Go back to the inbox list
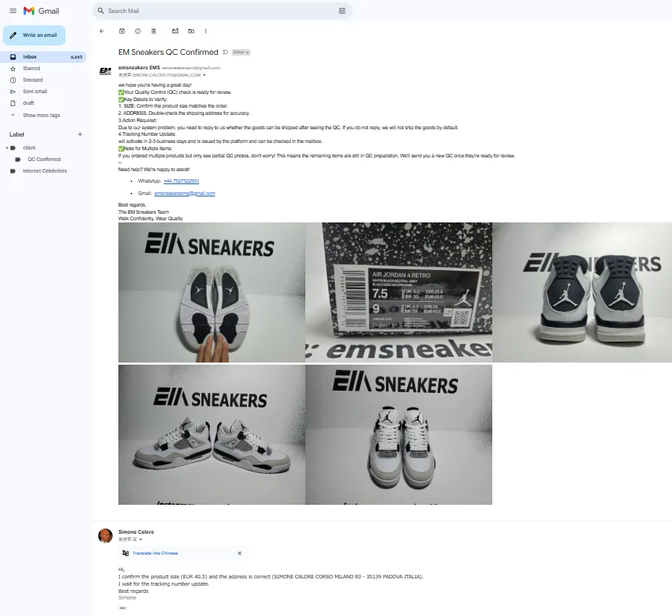The height and width of the screenshot is (616, 672). 102,31
